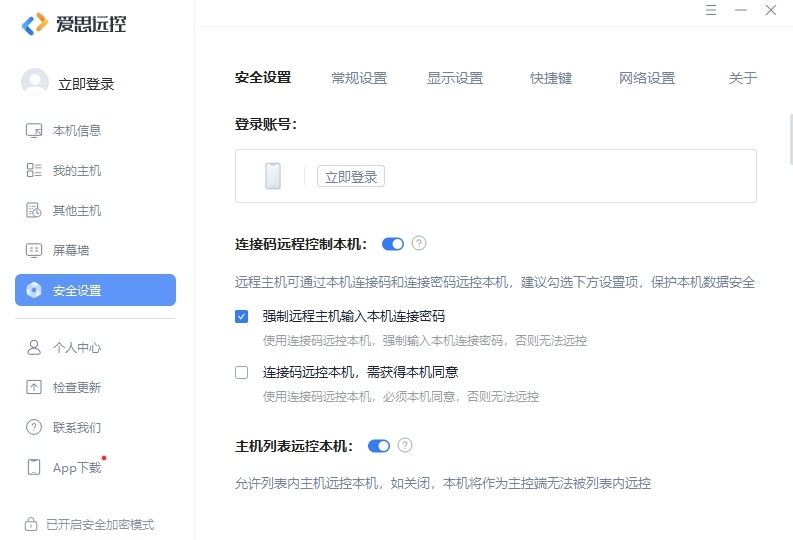Select the 其他主机 sidebar icon
Screen dimensions: 793x540
[x=34, y=211]
